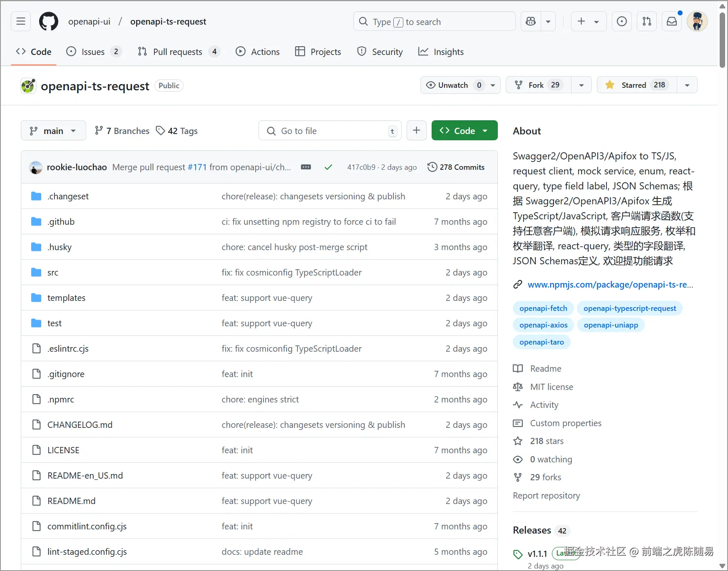The image size is (728, 571).
Task: Click the README.md file icon
Action: [37, 501]
